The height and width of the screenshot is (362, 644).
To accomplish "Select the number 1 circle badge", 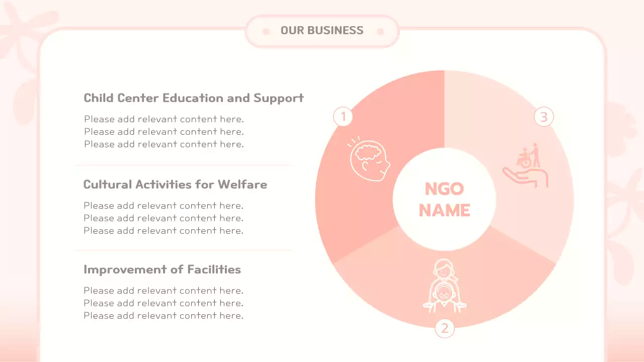I will coord(343,117).
